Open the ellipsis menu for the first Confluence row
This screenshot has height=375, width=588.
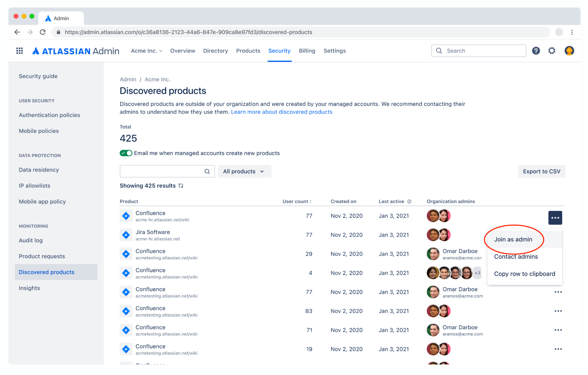pos(555,217)
